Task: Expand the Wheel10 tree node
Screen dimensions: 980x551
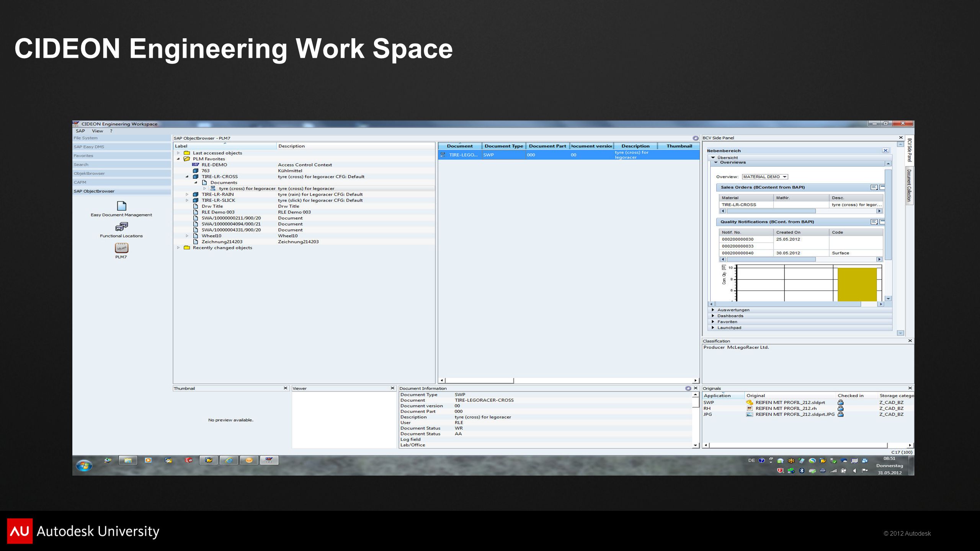Action: (x=187, y=236)
